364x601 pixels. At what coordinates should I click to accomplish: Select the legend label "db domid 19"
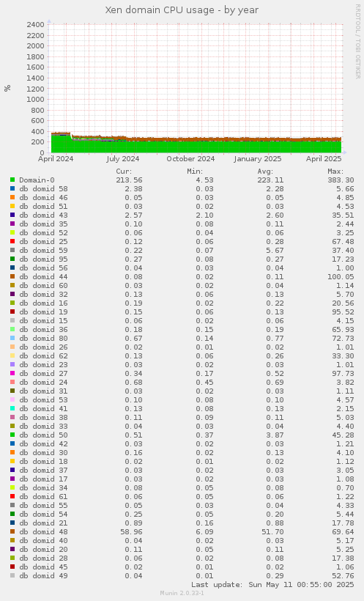tap(43, 312)
